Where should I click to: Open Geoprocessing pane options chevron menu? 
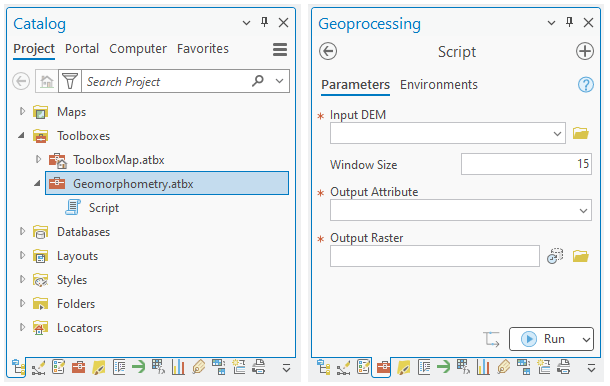[x=551, y=23]
